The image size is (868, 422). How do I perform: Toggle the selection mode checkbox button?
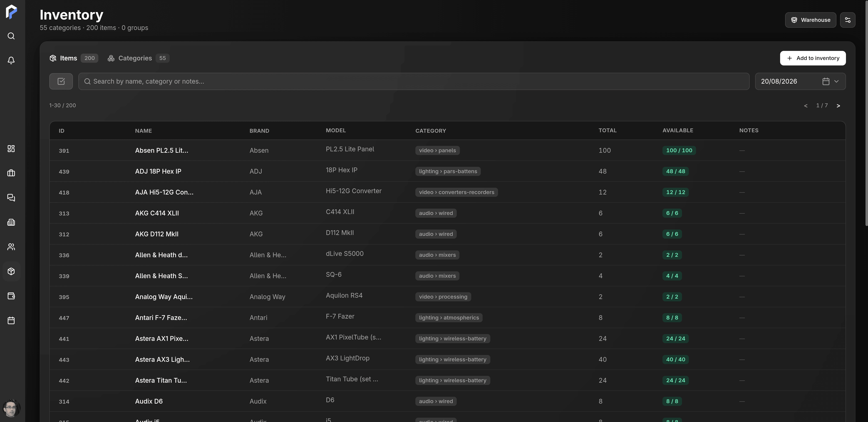[x=61, y=81]
